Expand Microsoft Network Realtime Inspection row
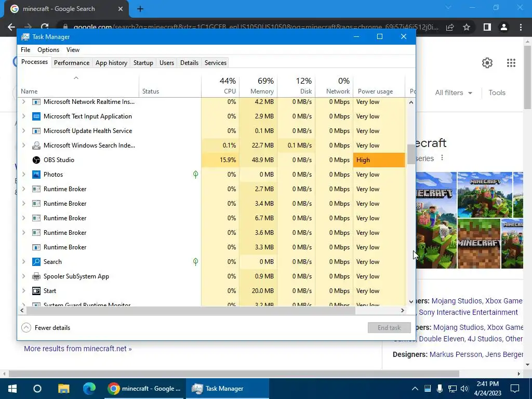The image size is (532, 399). click(23, 102)
